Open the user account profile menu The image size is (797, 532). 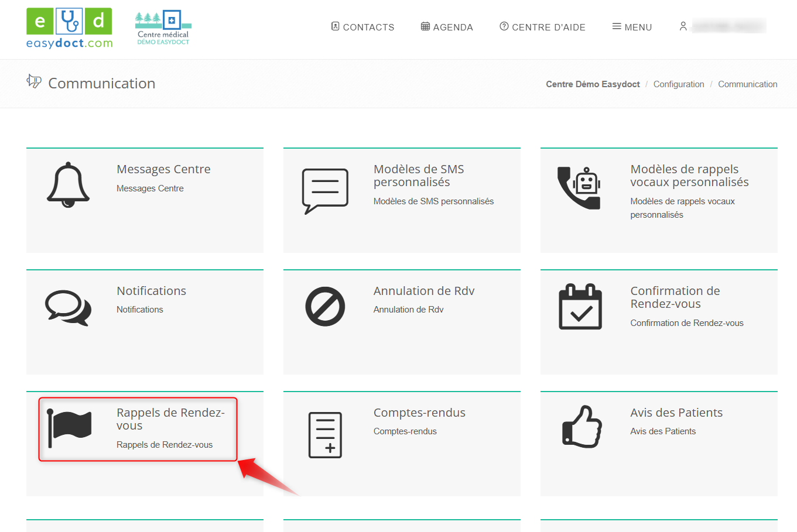click(x=722, y=26)
